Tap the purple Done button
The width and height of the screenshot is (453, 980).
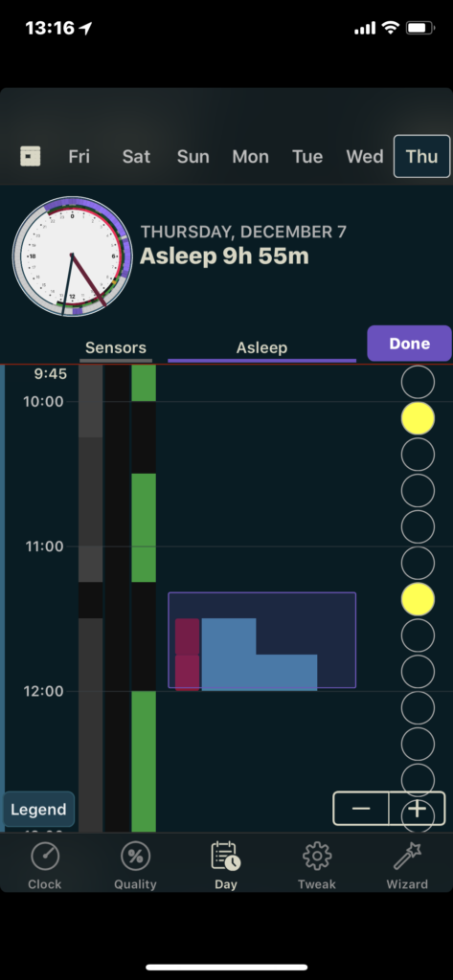[409, 344]
